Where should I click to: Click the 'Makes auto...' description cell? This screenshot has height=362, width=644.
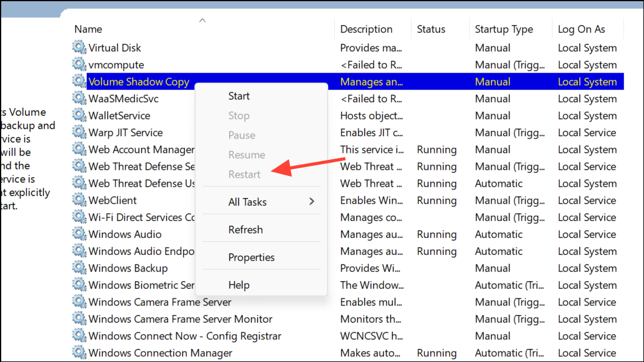370,353
